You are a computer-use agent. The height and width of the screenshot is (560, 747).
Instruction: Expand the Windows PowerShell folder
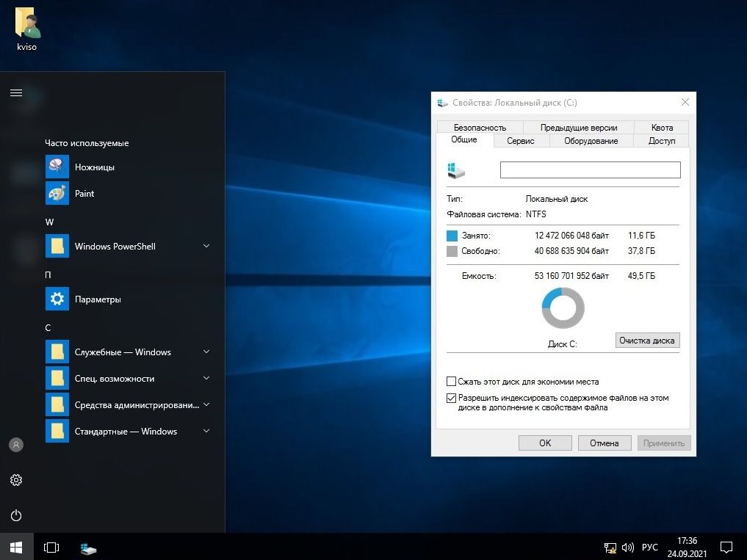(x=206, y=247)
